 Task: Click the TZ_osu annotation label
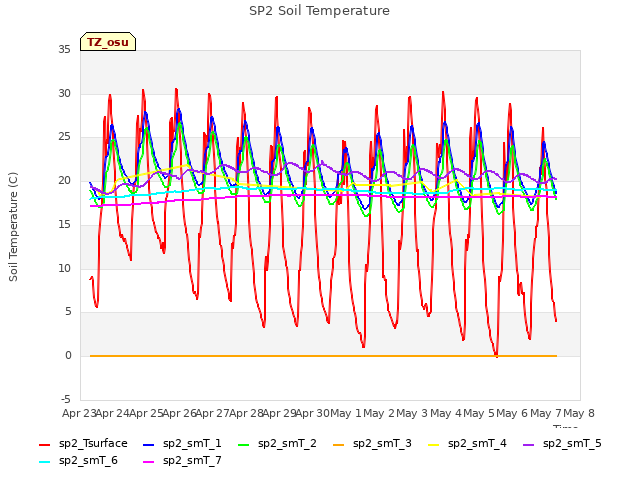click(108, 42)
